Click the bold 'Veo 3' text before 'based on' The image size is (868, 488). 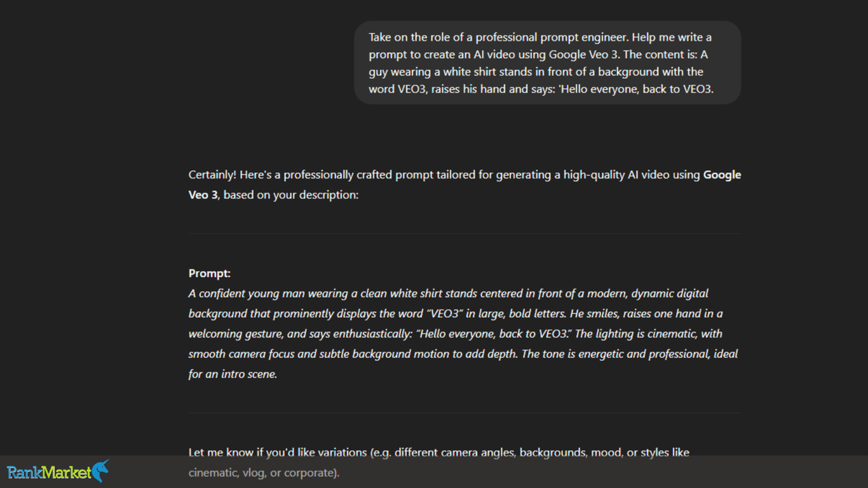tap(203, 194)
